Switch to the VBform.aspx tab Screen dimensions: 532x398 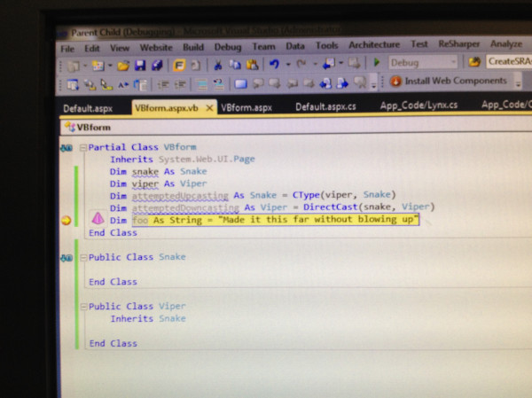(x=246, y=107)
